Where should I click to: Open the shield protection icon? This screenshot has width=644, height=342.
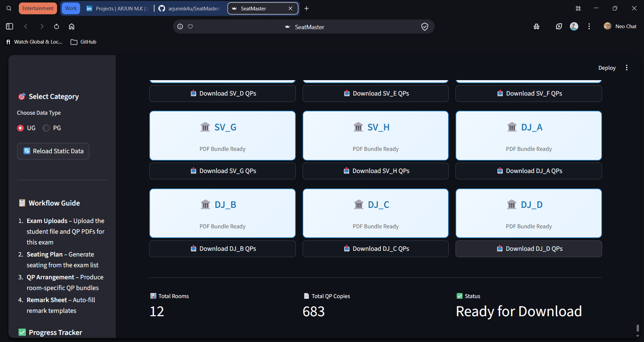pyautogui.click(x=425, y=26)
